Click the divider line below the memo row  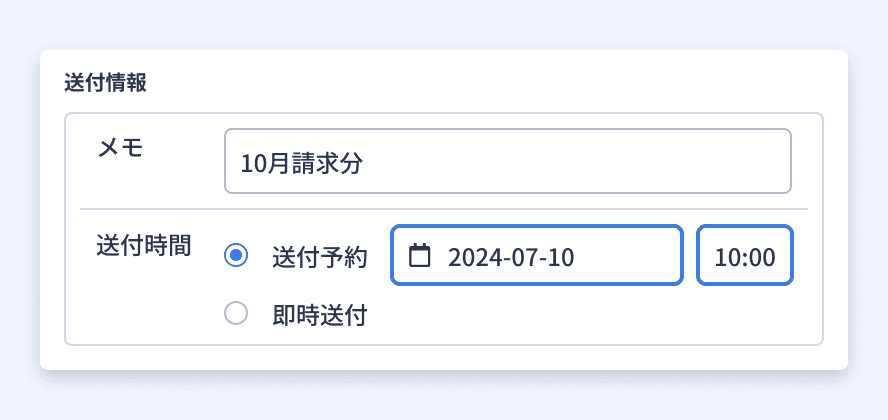444,209
